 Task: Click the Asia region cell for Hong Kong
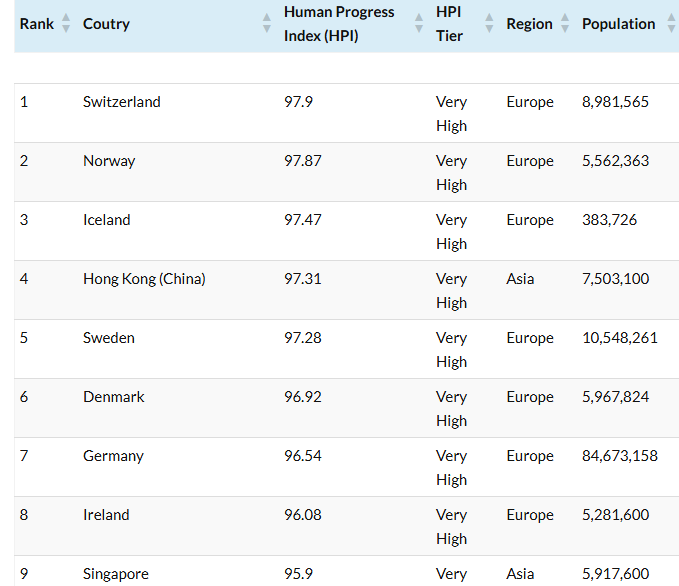point(520,279)
